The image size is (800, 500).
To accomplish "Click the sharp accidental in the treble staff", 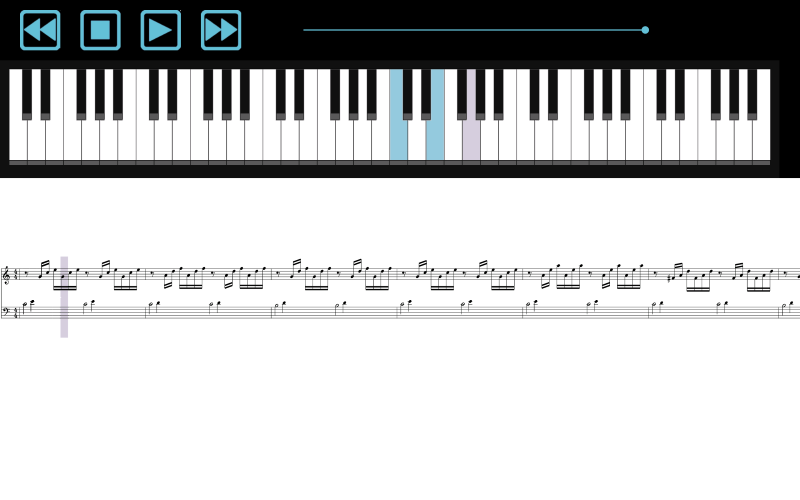I will (x=669, y=279).
